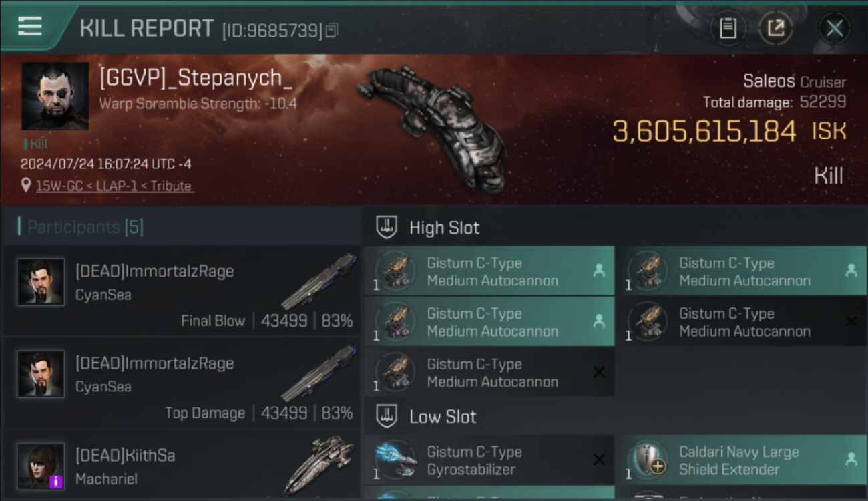Open the hamburger menu in the header
The height and width of the screenshot is (501, 868).
click(x=30, y=27)
